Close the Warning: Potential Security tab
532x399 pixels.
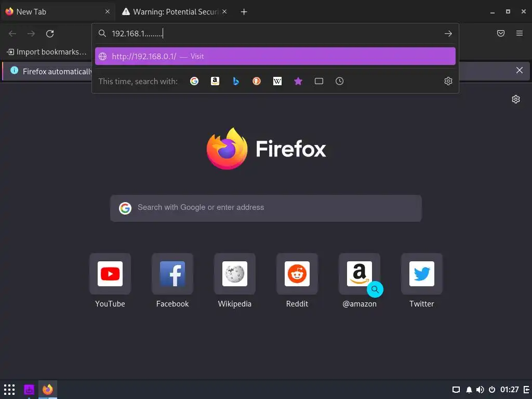[224, 11]
